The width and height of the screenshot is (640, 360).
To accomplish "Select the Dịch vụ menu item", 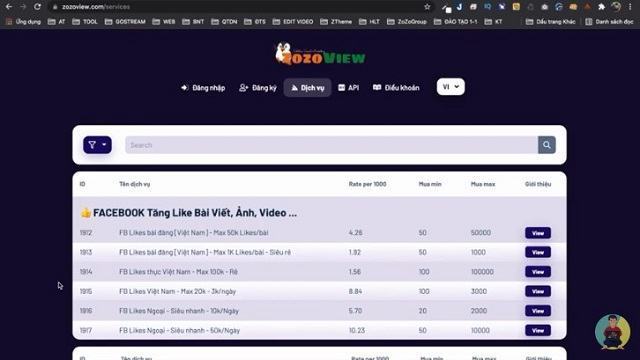I will (307, 88).
